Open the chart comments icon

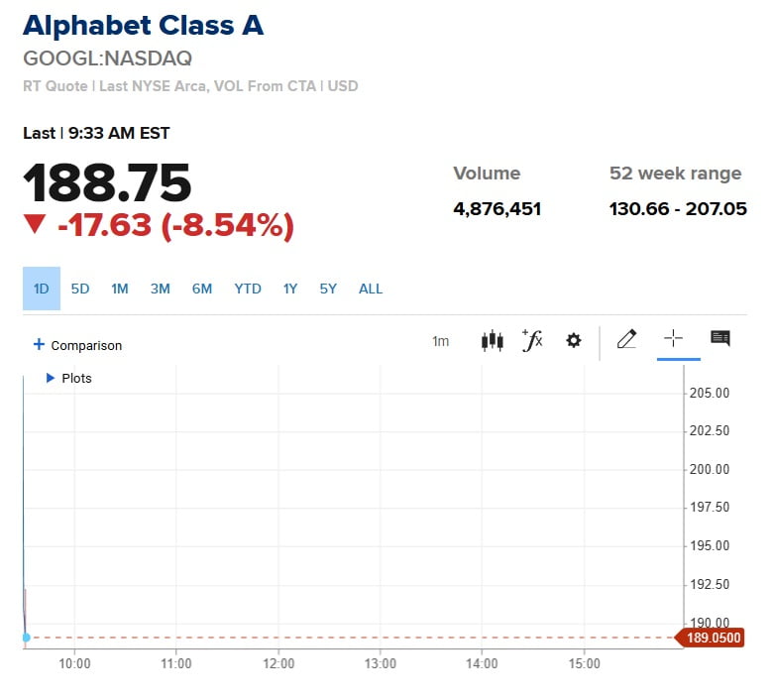720,339
